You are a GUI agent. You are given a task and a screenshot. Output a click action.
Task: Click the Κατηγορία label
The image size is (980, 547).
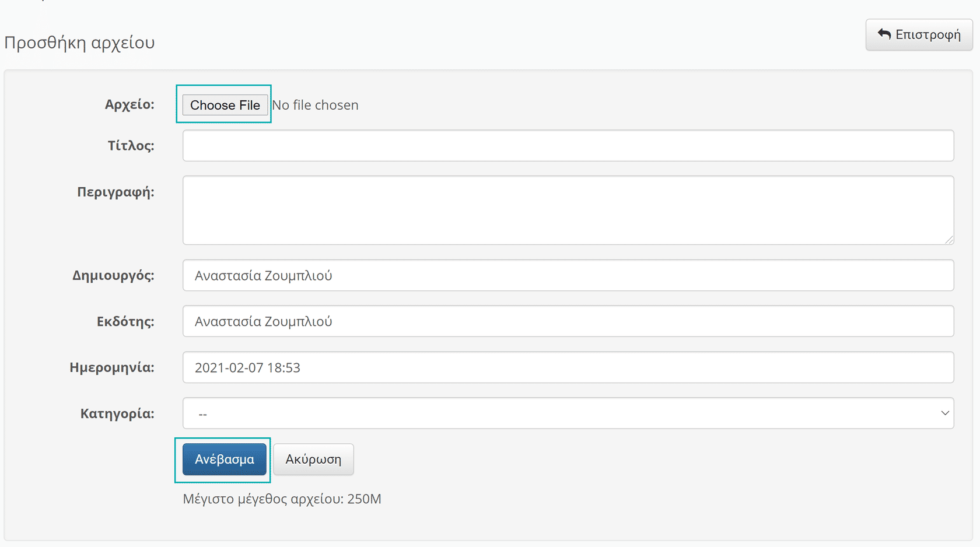(117, 414)
